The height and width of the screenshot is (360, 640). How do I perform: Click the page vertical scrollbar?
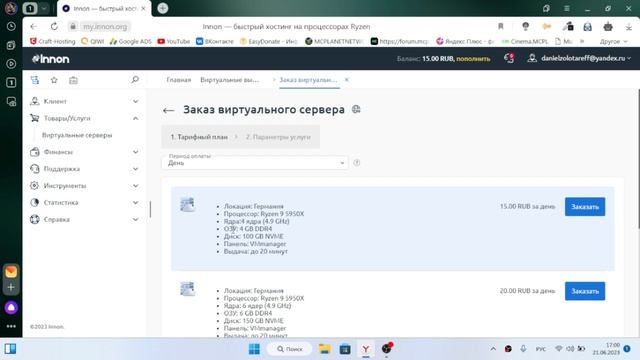(638, 159)
